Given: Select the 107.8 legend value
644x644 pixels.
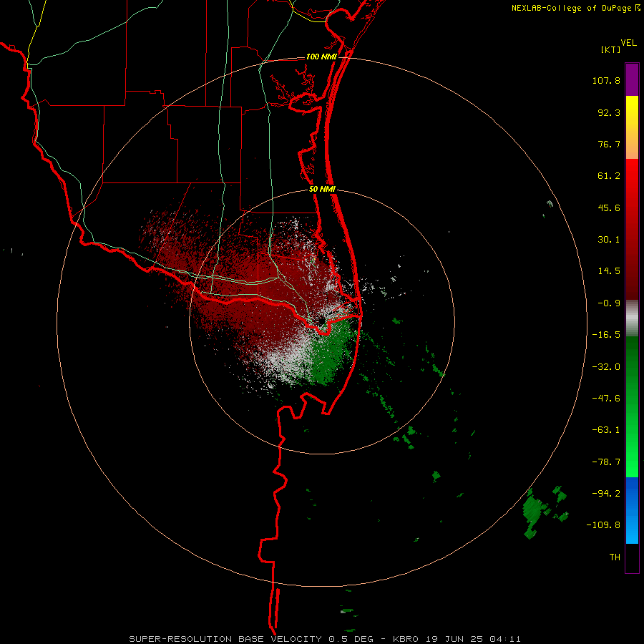Looking at the screenshot, I should (x=606, y=80).
